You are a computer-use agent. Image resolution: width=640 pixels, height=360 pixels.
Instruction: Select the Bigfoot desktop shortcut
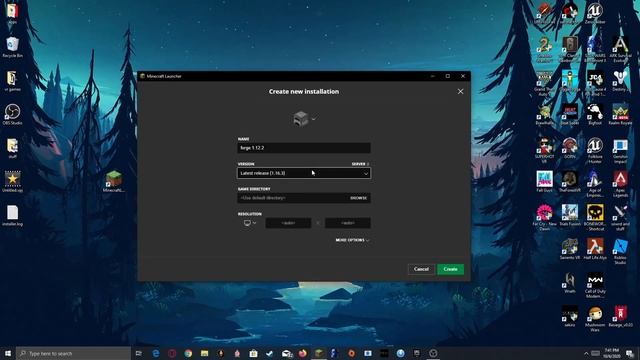click(595, 114)
